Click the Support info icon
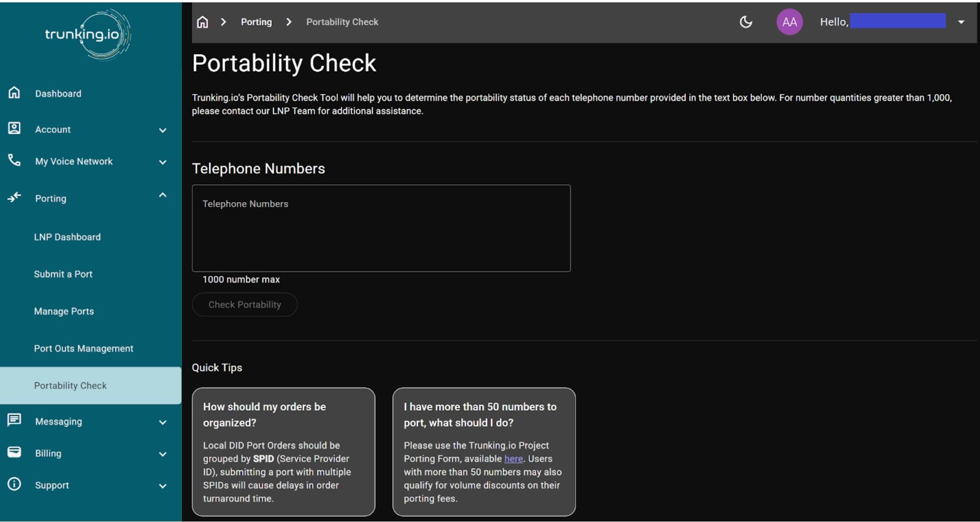 (15, 484)
